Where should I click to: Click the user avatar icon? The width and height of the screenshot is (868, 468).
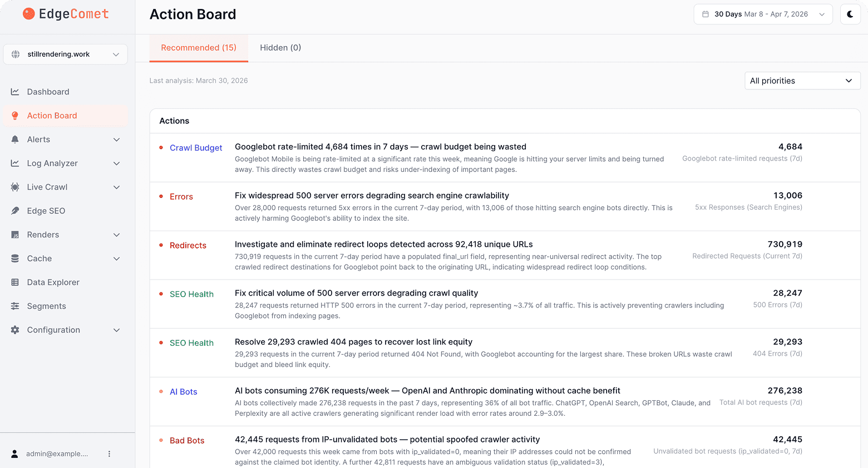click(15, 454)
